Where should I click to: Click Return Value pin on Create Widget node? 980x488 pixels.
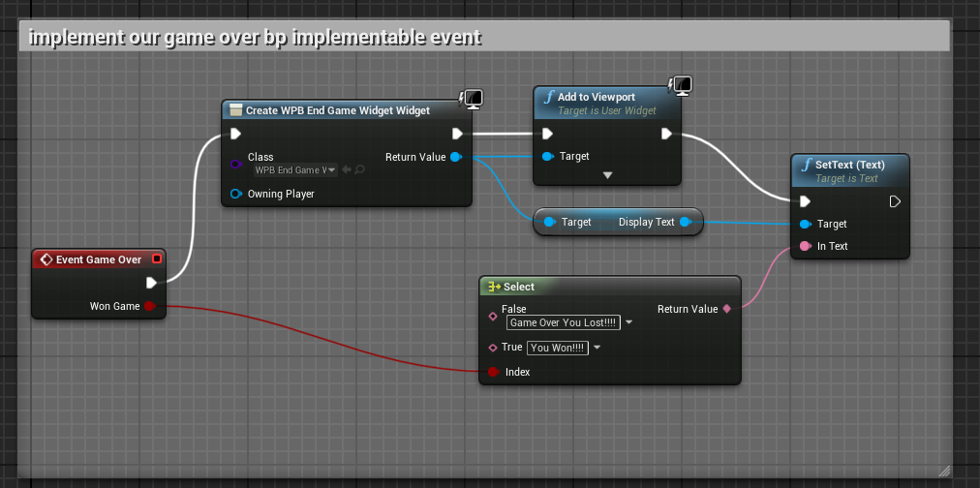point(456,157)
